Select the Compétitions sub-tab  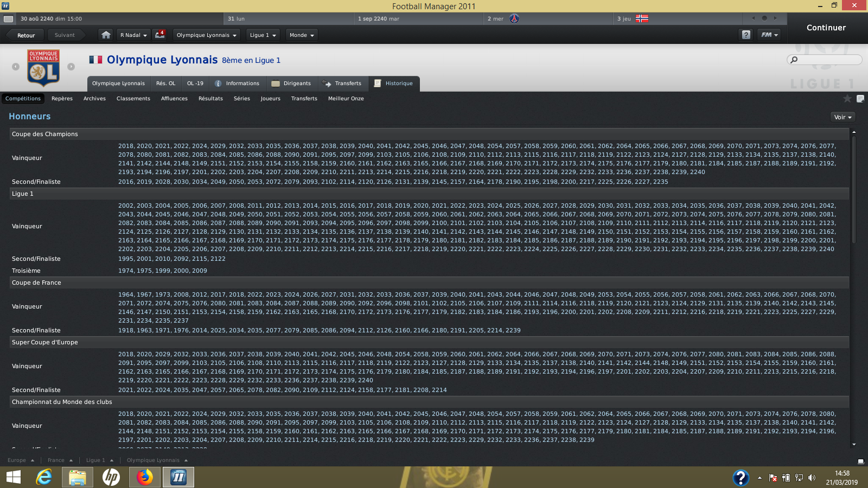pos(23,99)
